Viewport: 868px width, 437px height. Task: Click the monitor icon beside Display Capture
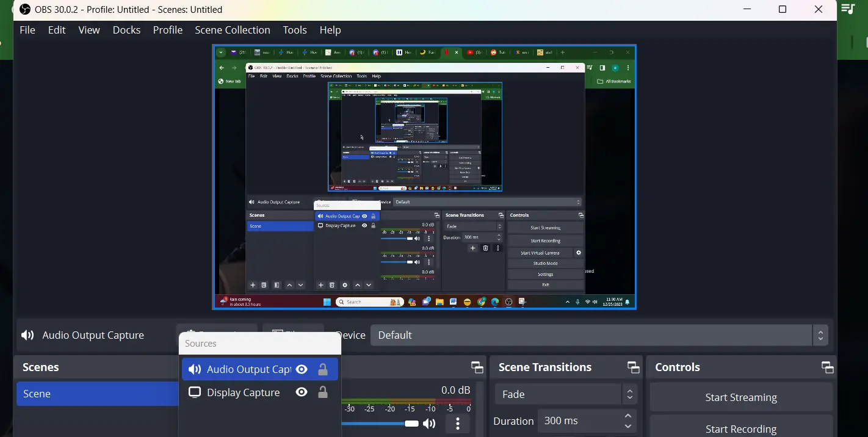tap(195, 392)
